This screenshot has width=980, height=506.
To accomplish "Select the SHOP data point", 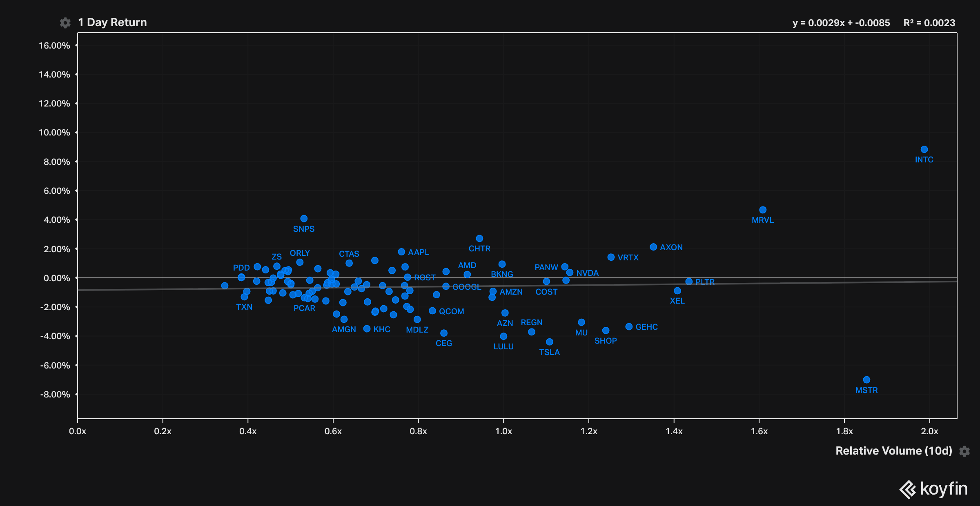I will [606, 331].
